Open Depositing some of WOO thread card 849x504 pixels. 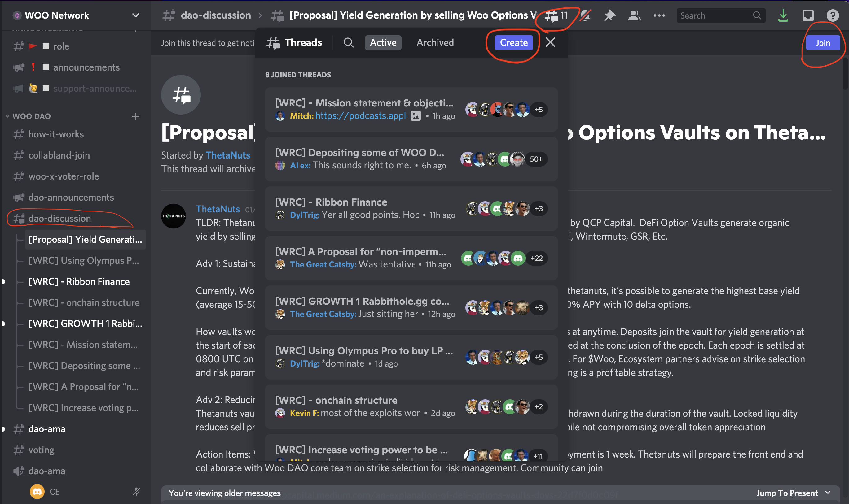411,159
